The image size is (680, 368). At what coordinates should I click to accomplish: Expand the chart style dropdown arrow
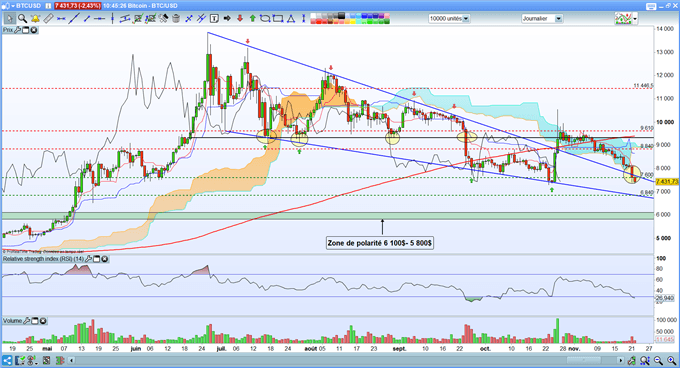[635, 19]
